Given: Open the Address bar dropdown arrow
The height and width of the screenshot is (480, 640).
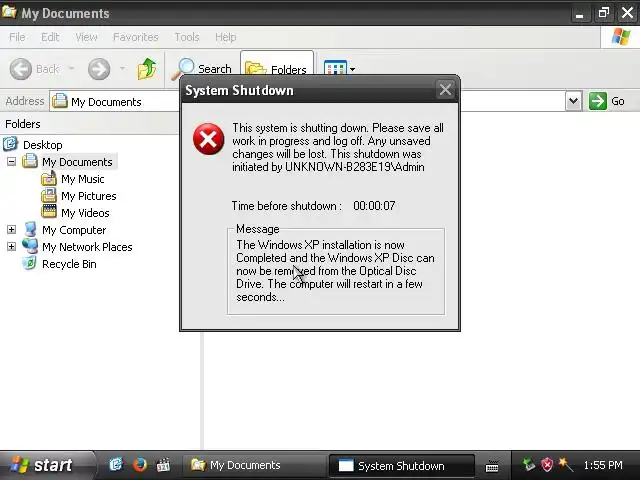Looking at the screenshot, I should click(x=573, y=101).
